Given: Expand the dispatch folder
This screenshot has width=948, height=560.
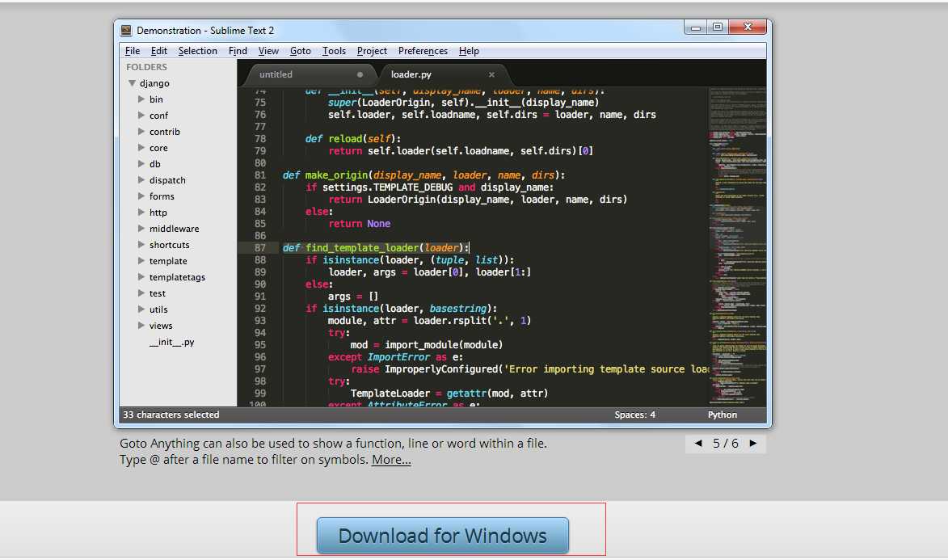Looking at the screenshot, I should tap(141, 179).
